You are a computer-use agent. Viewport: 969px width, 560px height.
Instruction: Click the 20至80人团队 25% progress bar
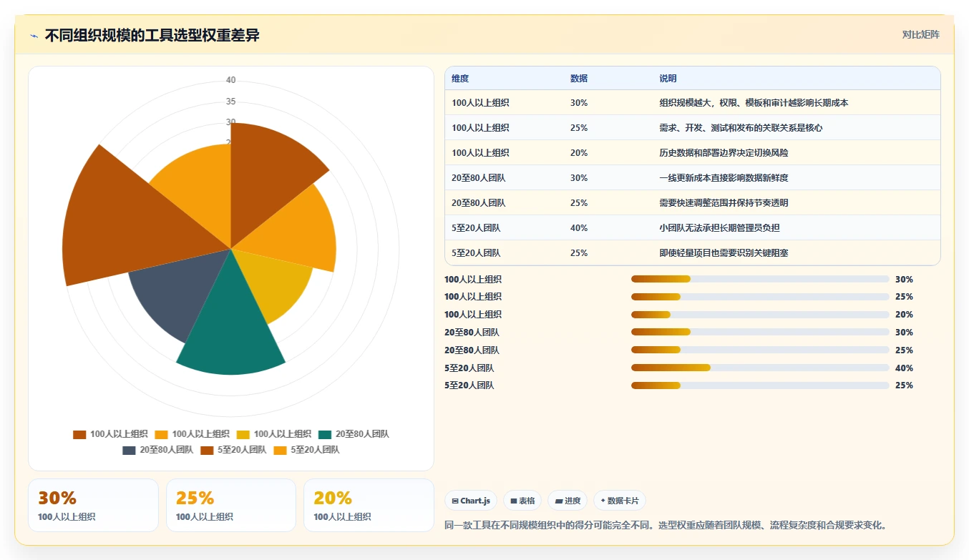click(x=760, y=350)
